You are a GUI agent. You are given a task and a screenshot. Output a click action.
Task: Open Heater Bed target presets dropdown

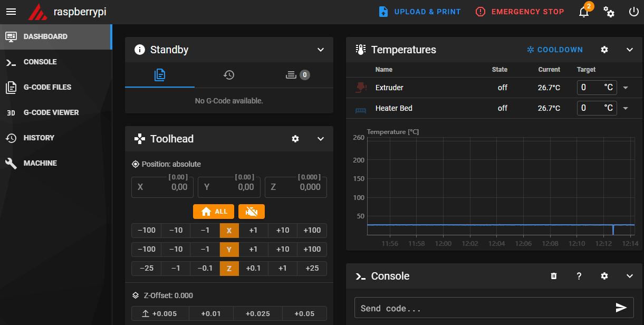(x=626, y=108)
